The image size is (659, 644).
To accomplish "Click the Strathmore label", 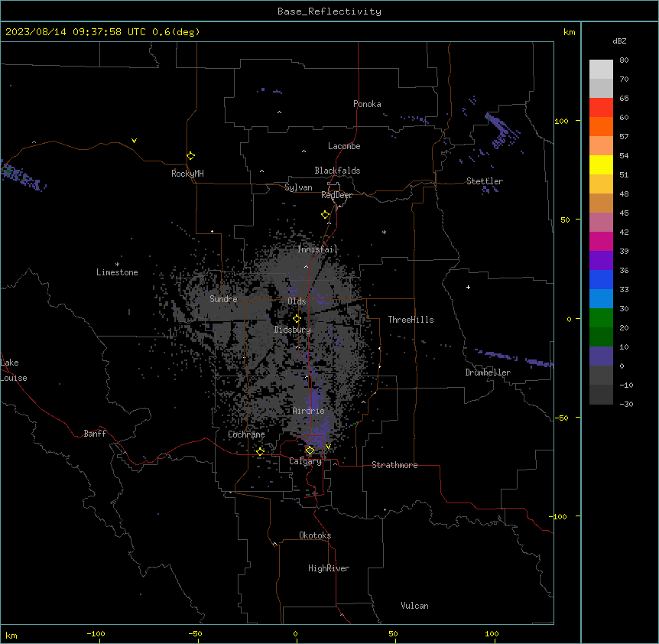I will (x=394, y=465).
